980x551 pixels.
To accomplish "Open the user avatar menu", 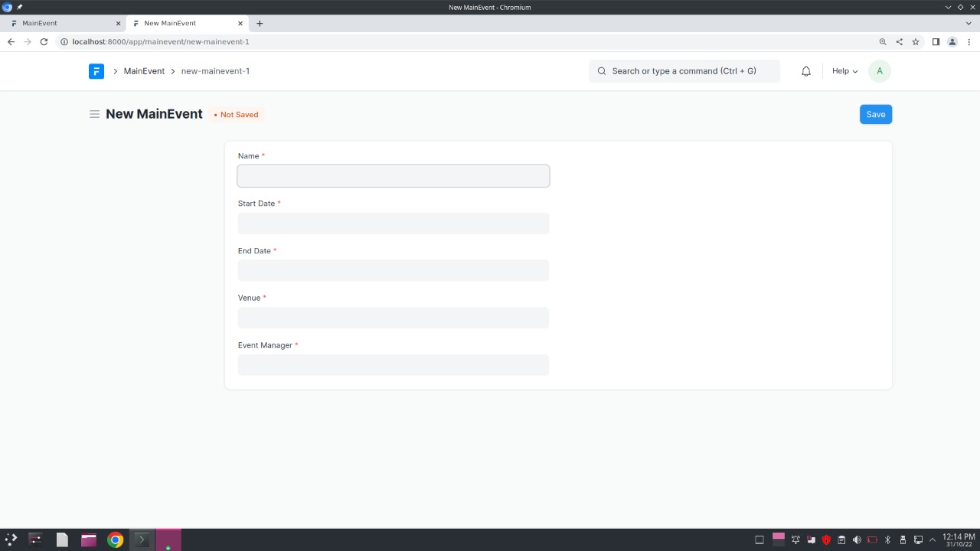I will click(x=880, y=71).
